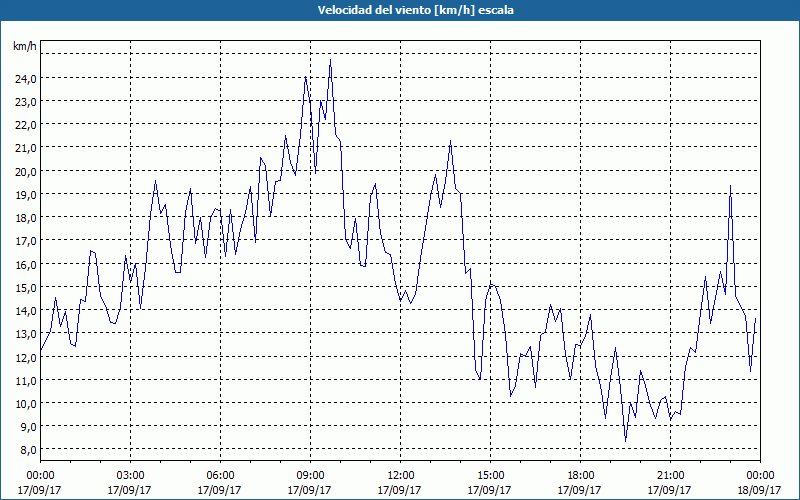Click the 03:00 17/09/17 time label
The width and height of the screenshot is (800, 500).
pos(130,483)
